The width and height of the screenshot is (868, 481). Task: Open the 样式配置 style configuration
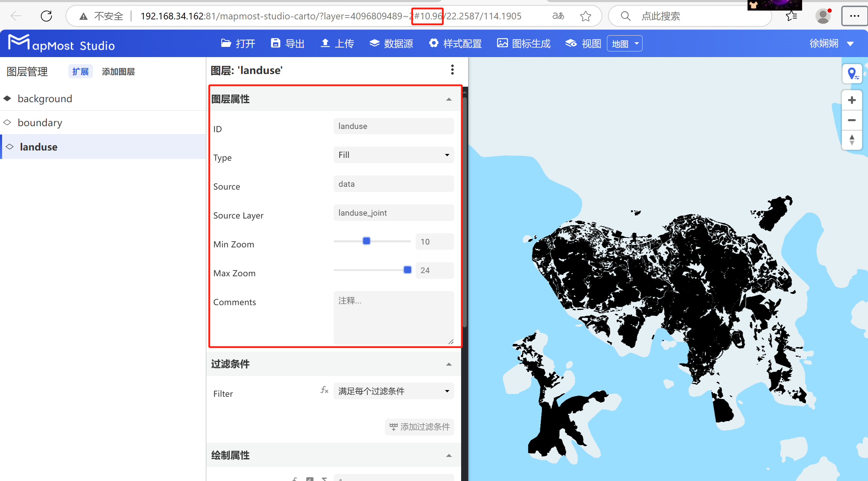455,43
